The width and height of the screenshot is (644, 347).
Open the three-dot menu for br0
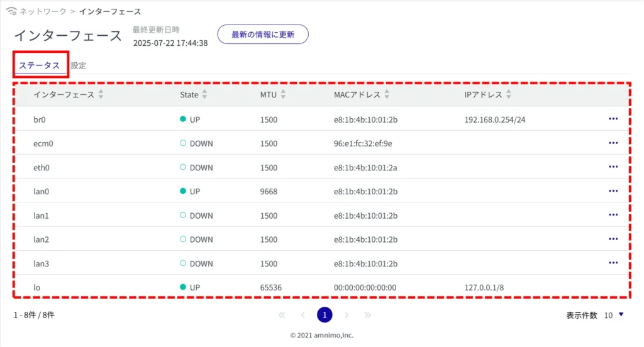(x=613, y=119)
